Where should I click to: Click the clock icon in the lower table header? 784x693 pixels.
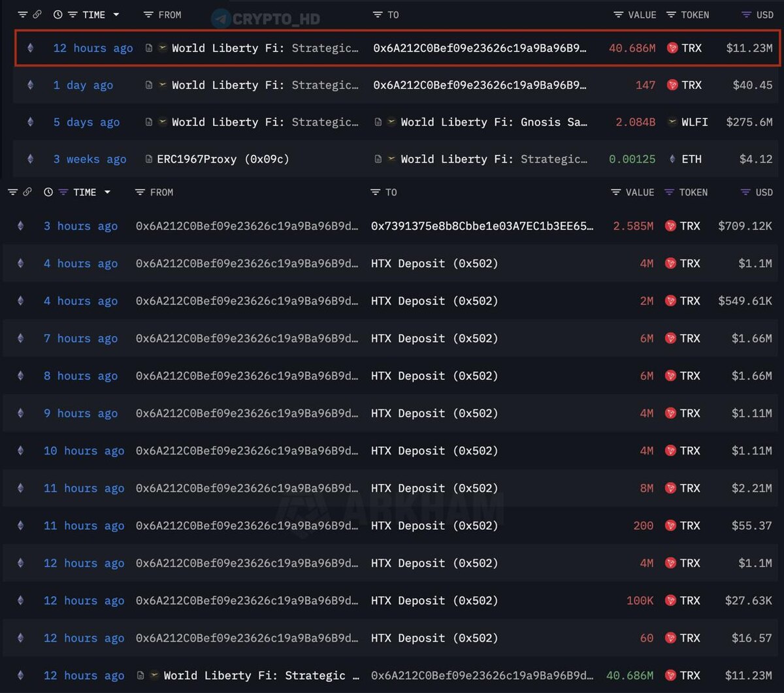click(48, 192)
